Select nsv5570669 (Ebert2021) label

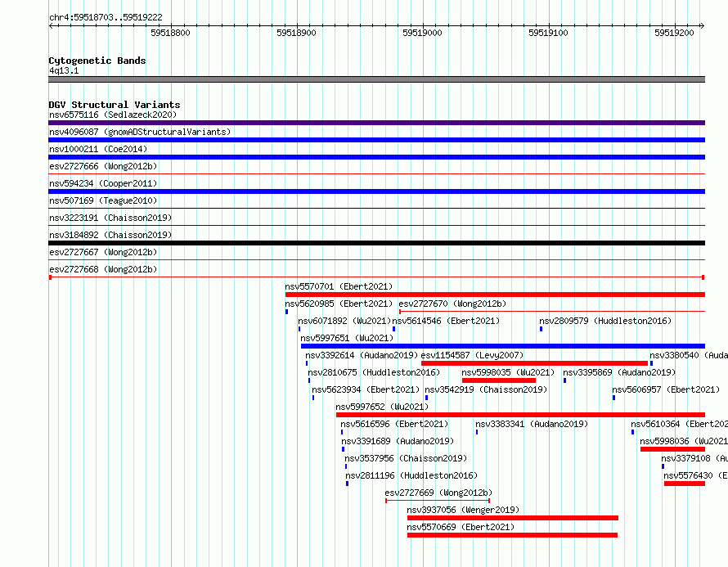coord(461,527)
